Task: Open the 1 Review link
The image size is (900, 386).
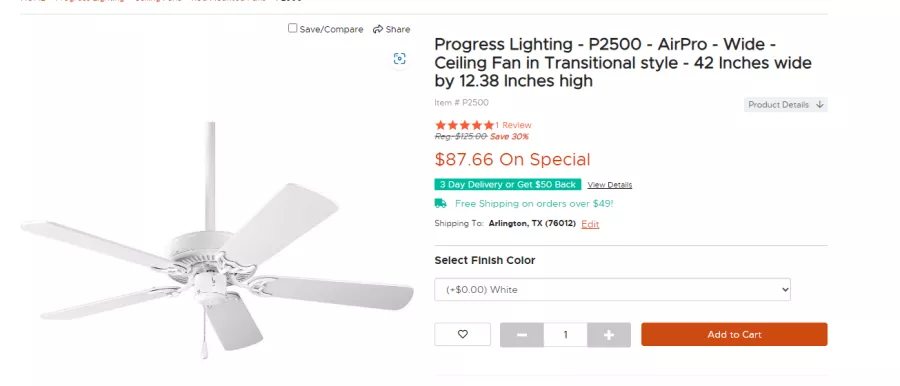Action: click(513, 125)
